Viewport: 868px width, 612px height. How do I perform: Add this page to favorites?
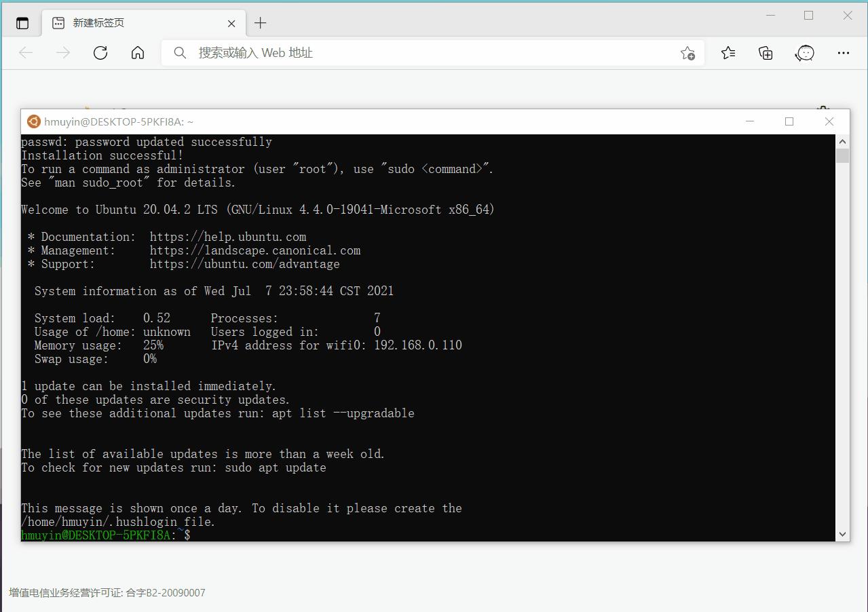coord(687,52)
